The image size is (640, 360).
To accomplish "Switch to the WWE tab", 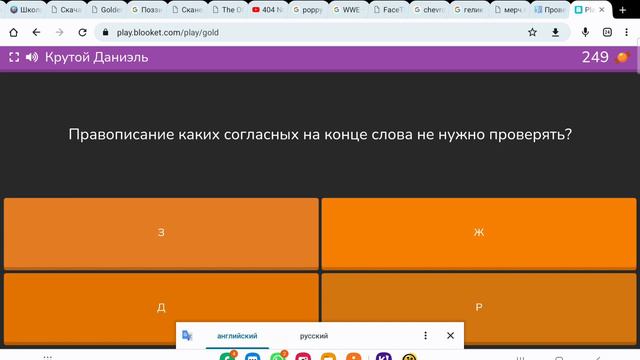I will (x=347, y=10).
